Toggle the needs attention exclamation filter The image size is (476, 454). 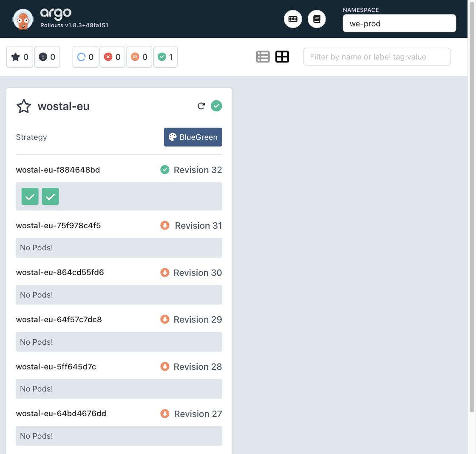(x=47, y=57)
